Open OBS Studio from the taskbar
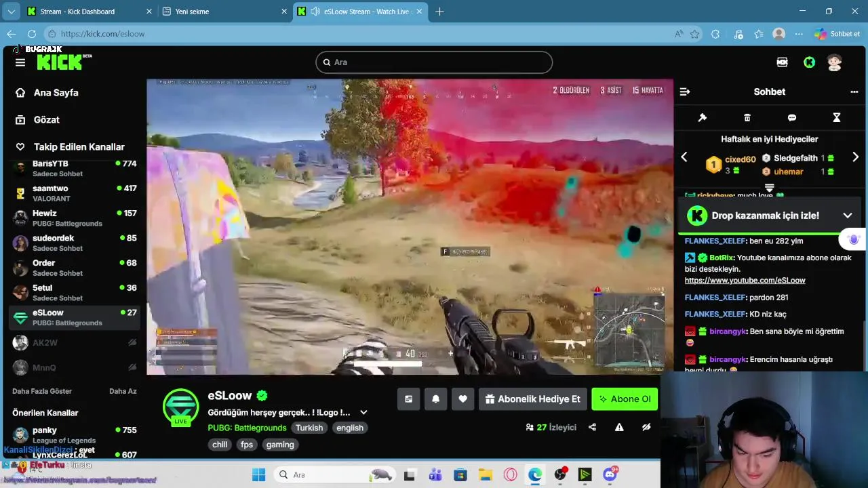Screen dimensions: 868x488 click(560, 474)
